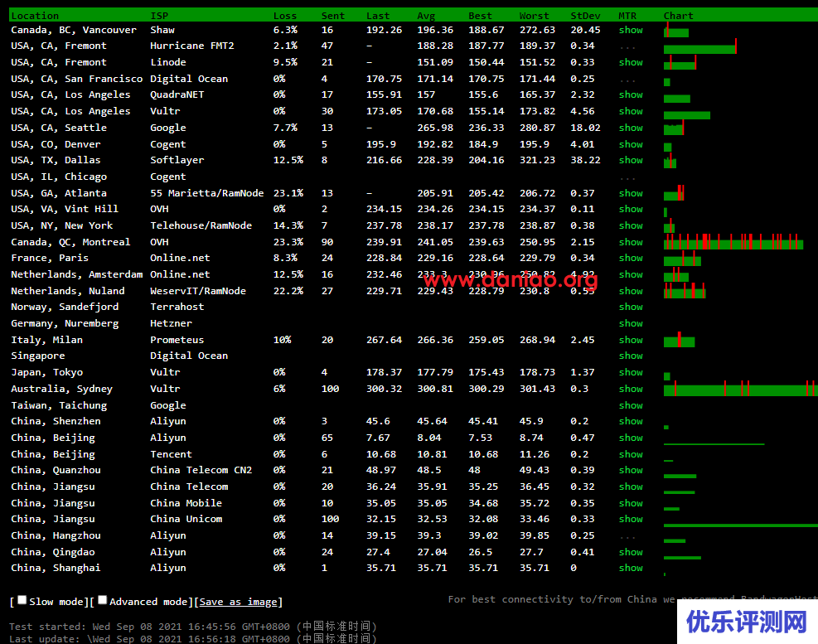Viewport: 818px width, 644px height.
Task: Show MTR for Japan, Tokyo Vultr
Action: 630,372
